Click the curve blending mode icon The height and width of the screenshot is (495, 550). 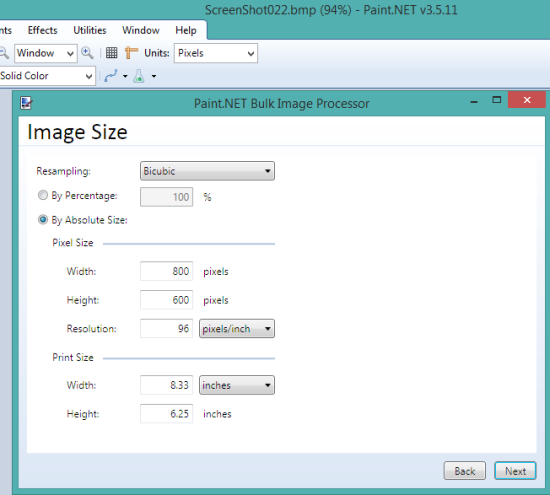(111, 76)
